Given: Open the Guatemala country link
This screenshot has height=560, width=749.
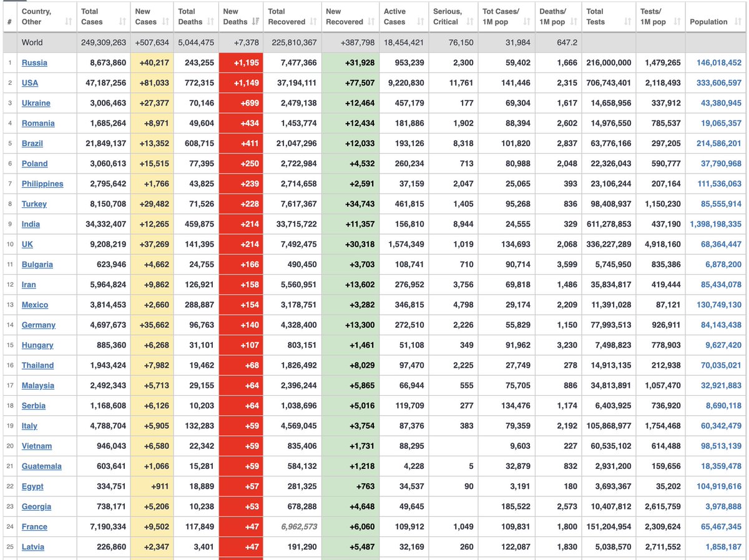Looking at the screenshot, I should click(42, 466).
